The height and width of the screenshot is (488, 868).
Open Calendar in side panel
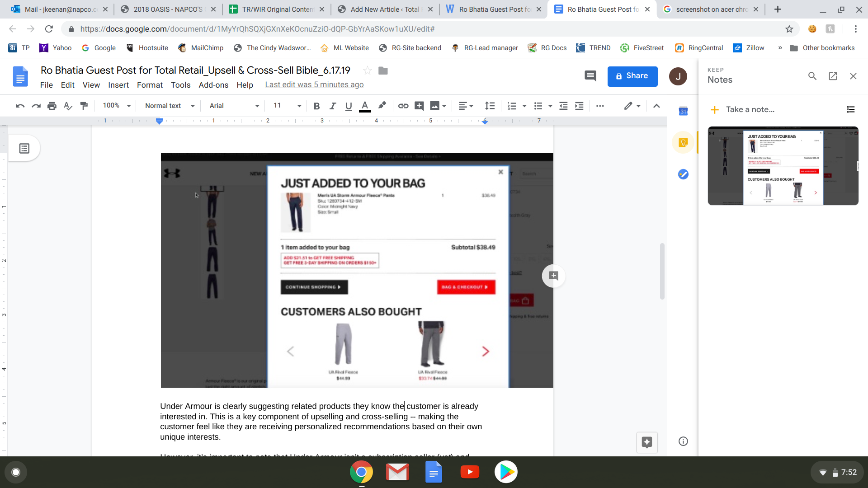pos(683,111)
